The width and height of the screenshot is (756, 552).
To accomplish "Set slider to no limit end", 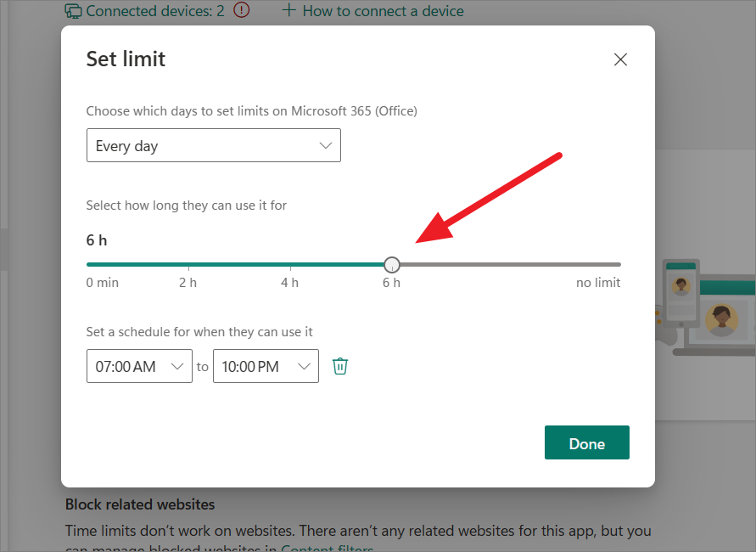I will (619, 264).
